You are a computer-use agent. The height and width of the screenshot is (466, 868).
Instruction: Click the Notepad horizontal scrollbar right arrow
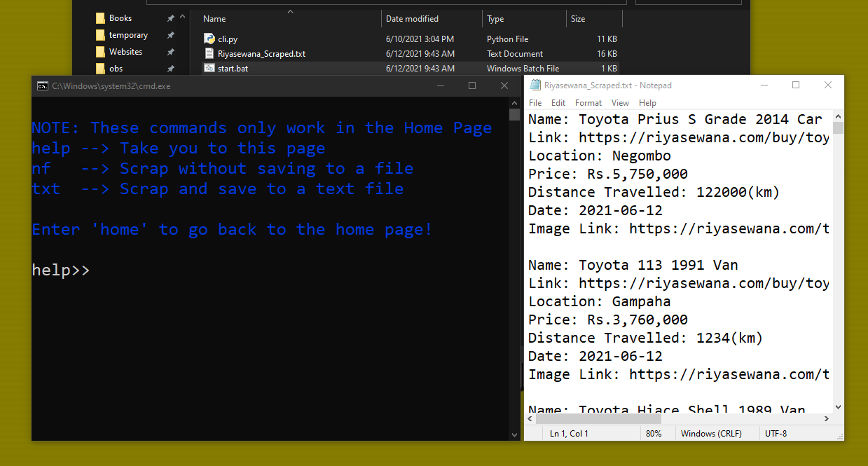pos(826,419)
